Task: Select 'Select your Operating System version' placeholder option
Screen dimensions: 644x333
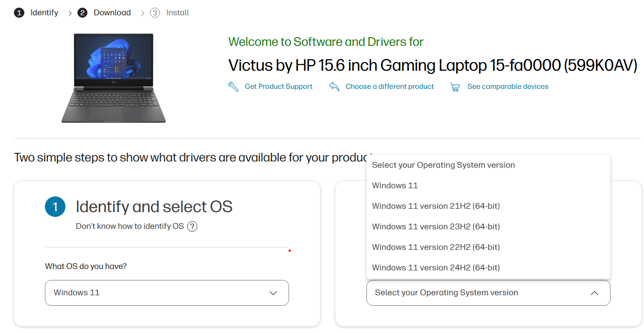Action: click(x=488, y=165)
